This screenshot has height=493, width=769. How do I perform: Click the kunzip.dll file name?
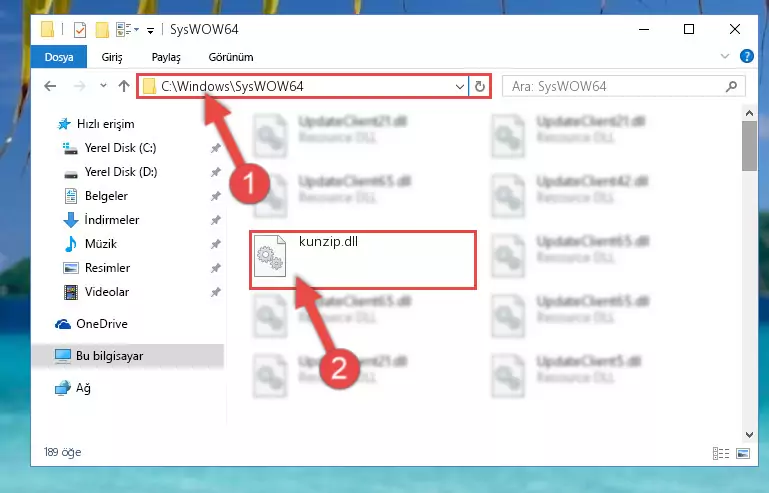click(328, 241)
